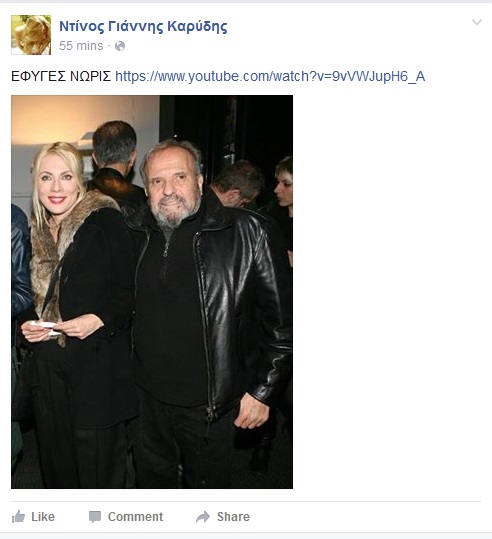Click the gray-haired man facing away in photo

click(x=115, y=162)
